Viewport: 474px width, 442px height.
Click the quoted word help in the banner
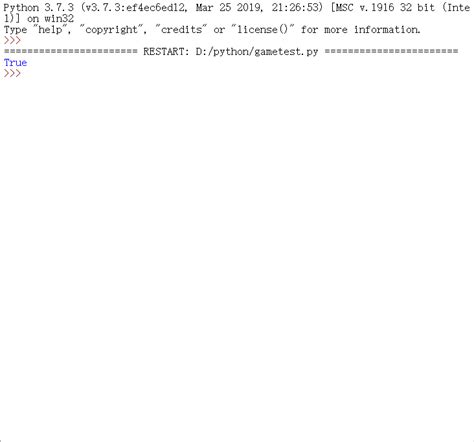point(50,30)
